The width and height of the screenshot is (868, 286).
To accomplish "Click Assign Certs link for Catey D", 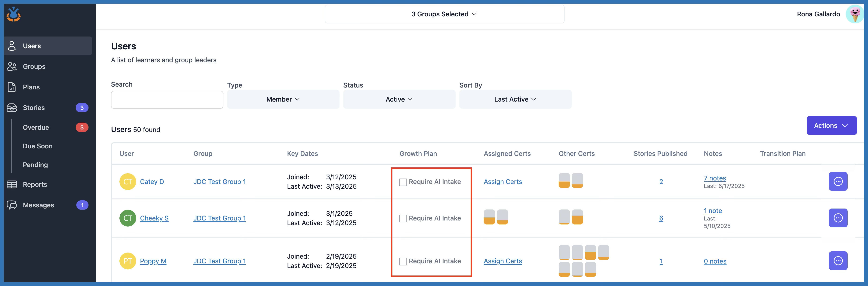I will tap(502, 182).
